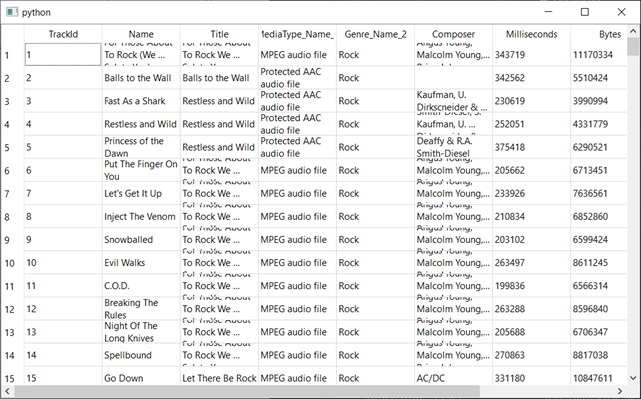Select row header 11
Screen dimensions: 641x399
13,286
